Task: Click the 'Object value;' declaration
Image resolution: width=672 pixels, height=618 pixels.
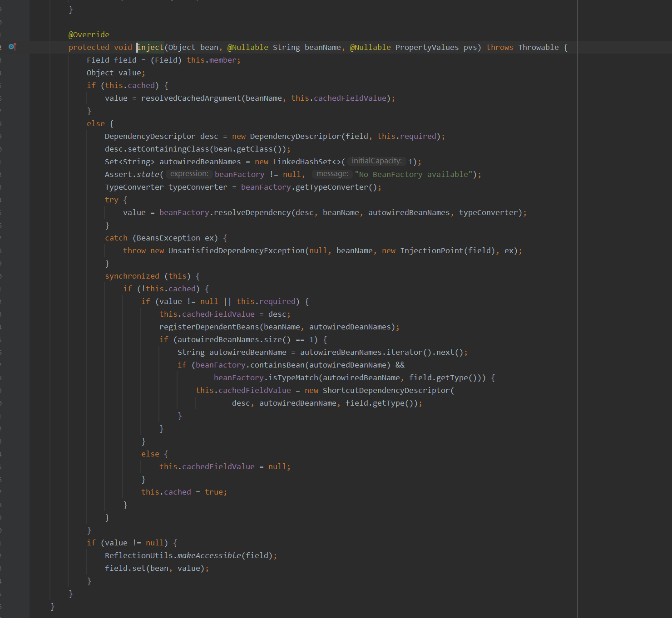Action: click(x=116, y=73)
